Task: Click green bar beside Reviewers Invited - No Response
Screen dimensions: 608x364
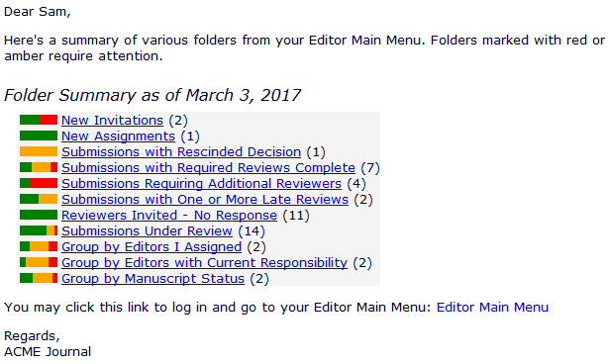Action: pyautogui.click(x=39, y=215)
